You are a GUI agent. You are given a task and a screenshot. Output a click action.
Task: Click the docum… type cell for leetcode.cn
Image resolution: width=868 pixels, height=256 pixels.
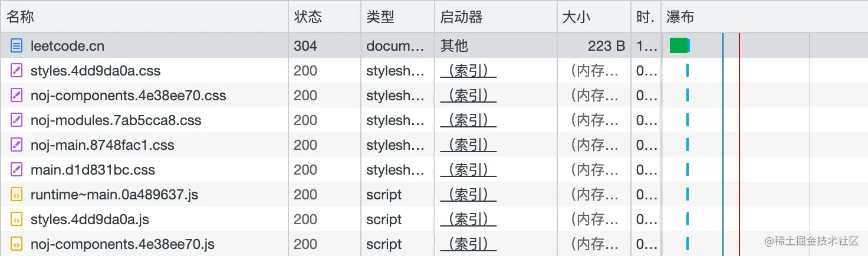tap(395, 45)
